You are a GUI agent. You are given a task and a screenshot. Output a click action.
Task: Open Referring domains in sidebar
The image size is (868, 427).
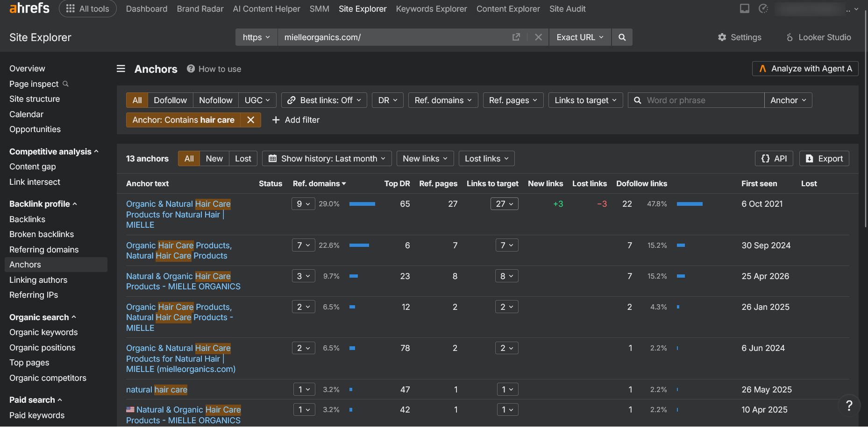click(44, 250)
